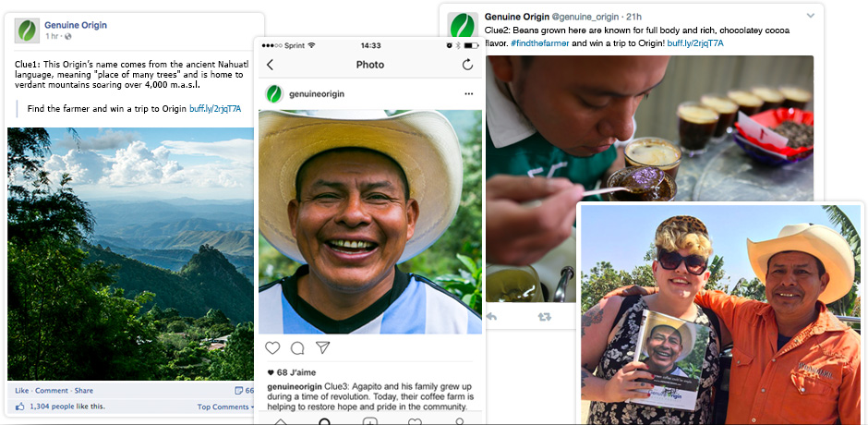Image resolution: width=868 pixels, height=425 pixels.
Task: Open the genuineorigin Instagram profile name
Action: [317, 93]
